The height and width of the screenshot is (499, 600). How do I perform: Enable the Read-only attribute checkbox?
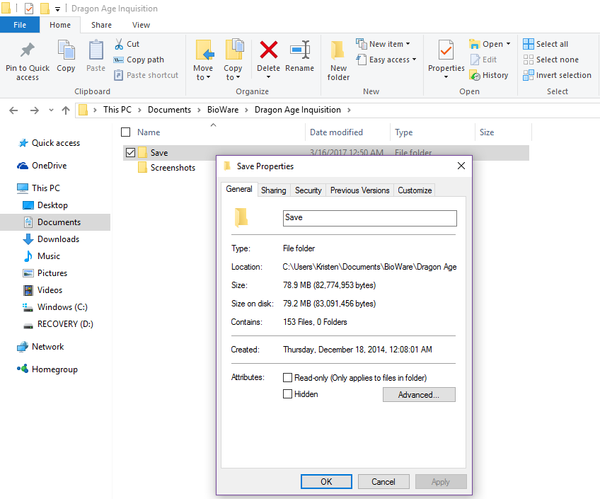[287, 378]
